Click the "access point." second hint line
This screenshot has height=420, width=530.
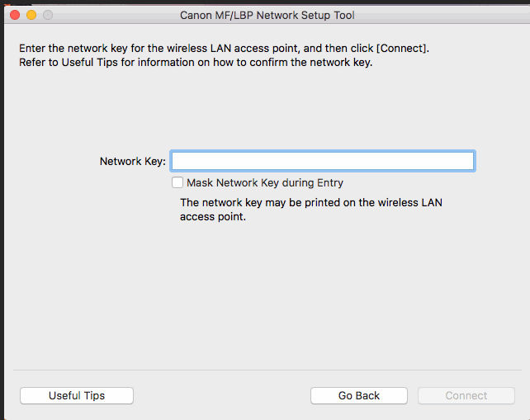click(x=213, y=217)
